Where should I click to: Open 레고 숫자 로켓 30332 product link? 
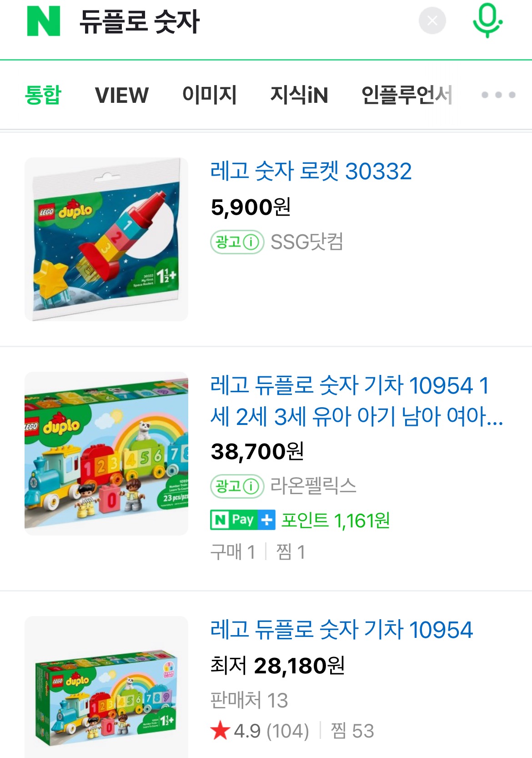coord(311,172)
